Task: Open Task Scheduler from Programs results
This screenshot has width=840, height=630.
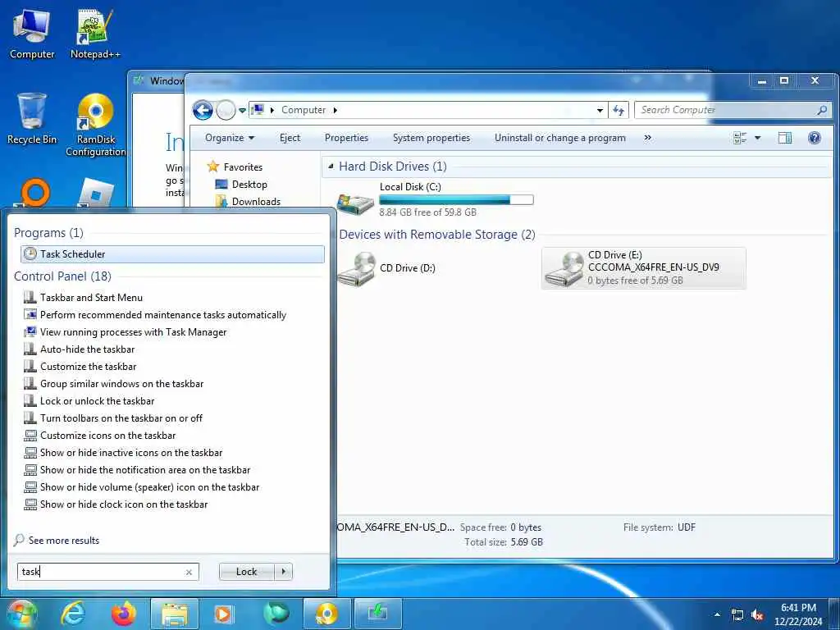Action: tap(172, 254)
